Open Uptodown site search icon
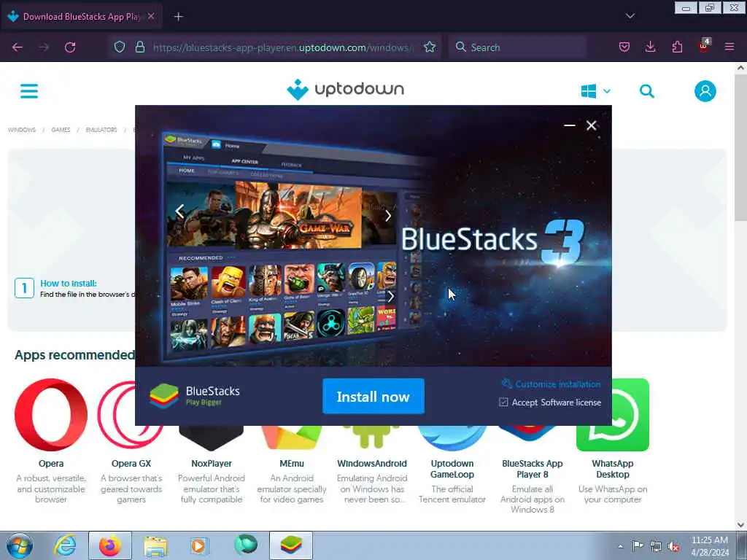Image resolution: width=747 pixels, height=560 pixels. [x=646, y=91]
